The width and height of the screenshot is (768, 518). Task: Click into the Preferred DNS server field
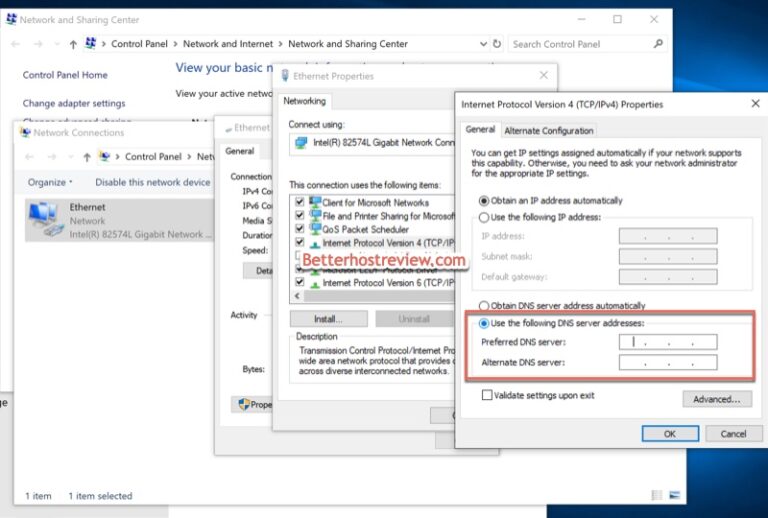tap(667, 342)
